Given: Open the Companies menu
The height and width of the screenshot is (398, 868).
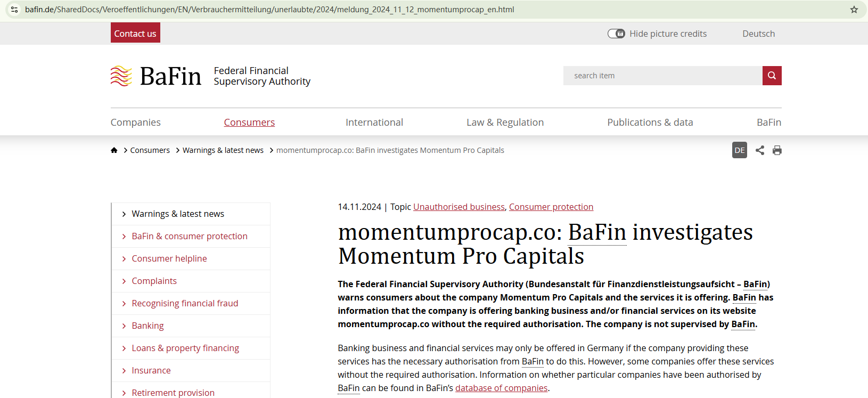Looking at the screenshot, I should click(136, 123).
